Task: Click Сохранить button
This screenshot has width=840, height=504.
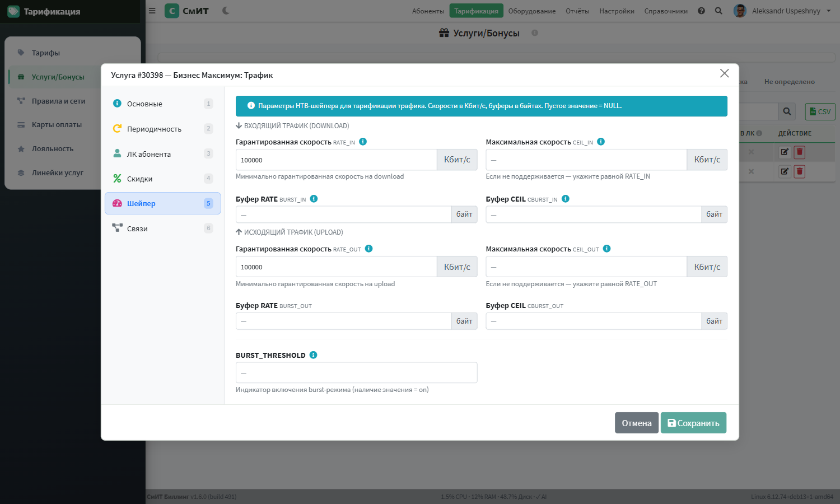Action: pyautogui.click(x=693, y=423)
